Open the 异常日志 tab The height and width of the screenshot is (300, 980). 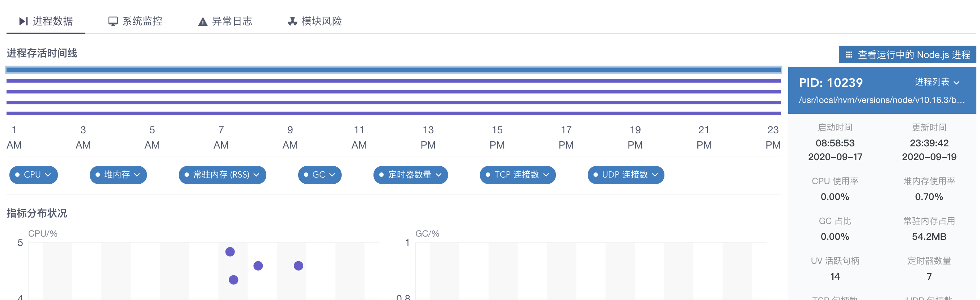coord(225,21)
